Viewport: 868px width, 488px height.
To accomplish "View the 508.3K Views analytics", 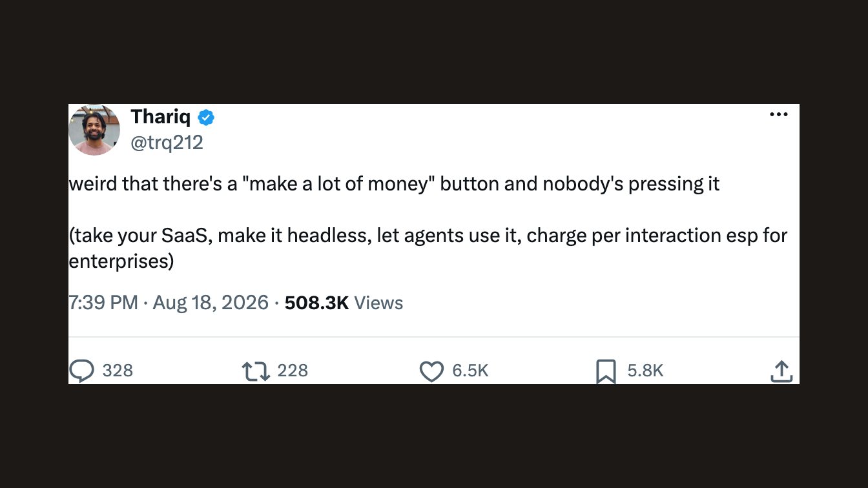I will (x=344, y=303).
